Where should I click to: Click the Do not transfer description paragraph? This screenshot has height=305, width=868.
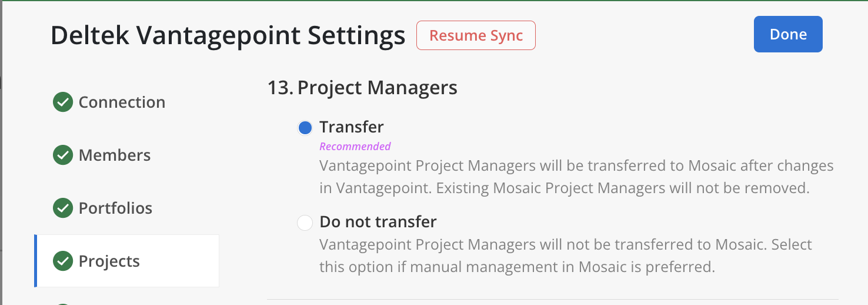tap(566, 256)
